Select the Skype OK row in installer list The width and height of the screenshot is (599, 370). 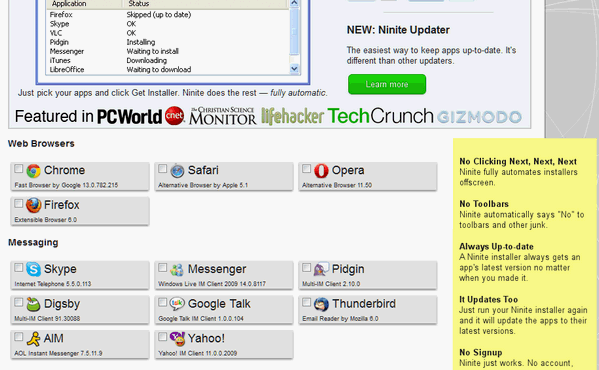168,24
